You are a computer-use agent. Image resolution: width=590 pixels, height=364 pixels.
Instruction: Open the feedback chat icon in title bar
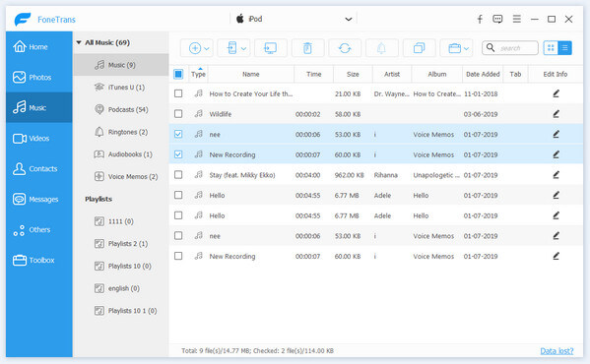point(497,19)
